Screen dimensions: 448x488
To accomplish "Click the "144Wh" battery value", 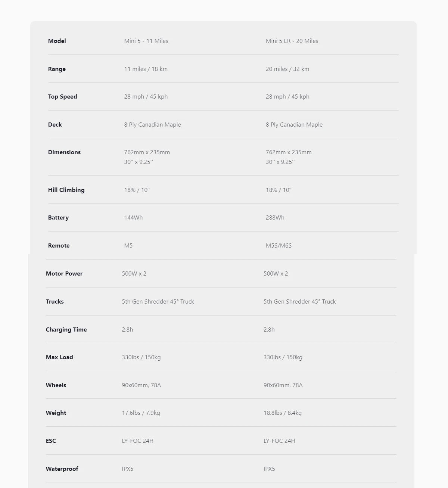I will 133,218.
